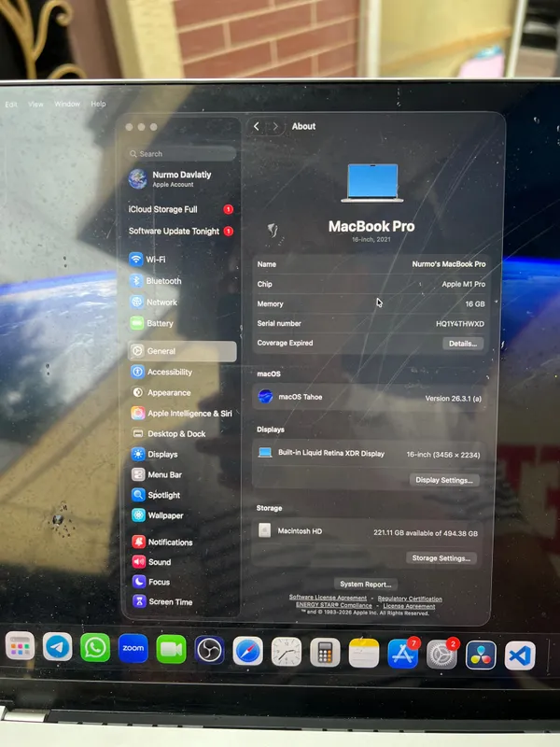Open the Software License Agreement link
Image resolution: width=560 pixels, height=747 pixels.
click(x=328, y=598)
